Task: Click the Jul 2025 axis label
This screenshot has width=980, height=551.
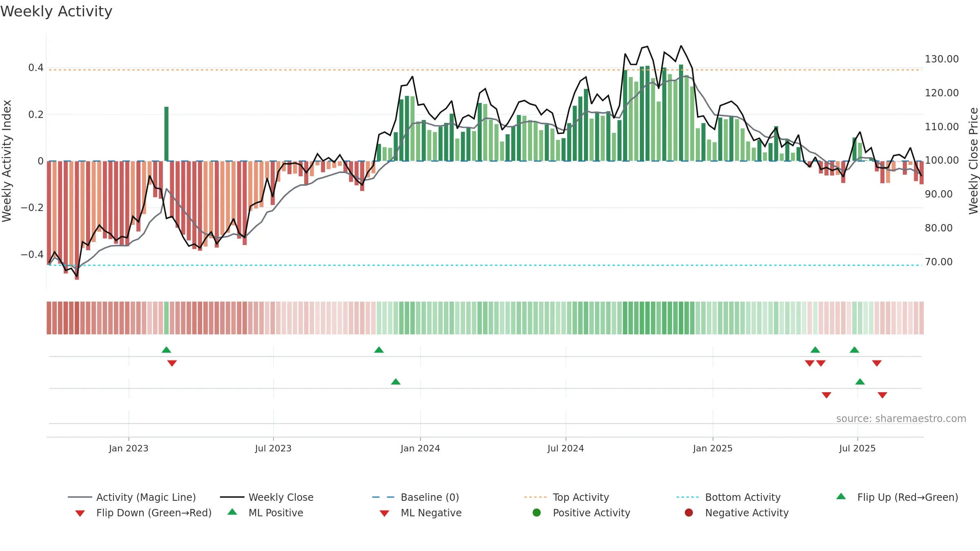Action: click(x=857, y=449)
